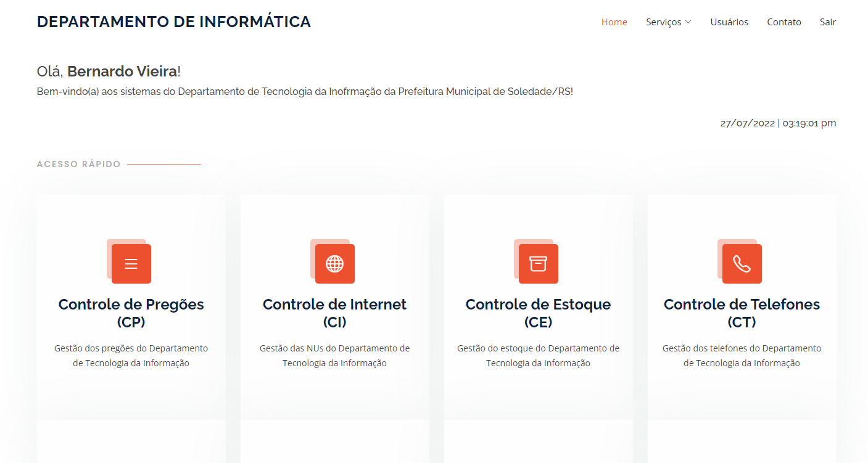This screenshot has width=868, height=463.
Task: Click the 'Gestão das NUs' description text
Action: 334,356
